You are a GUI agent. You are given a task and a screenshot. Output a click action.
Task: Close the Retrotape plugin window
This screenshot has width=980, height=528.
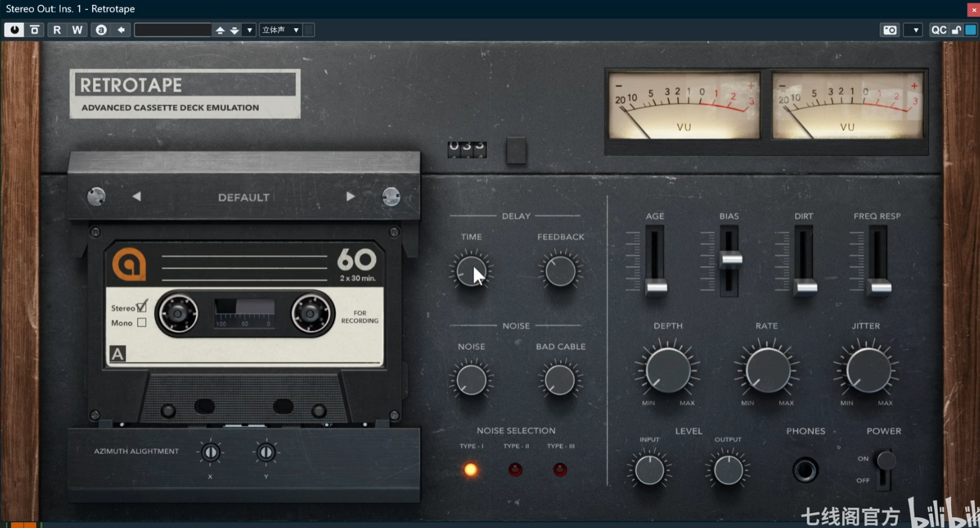[973, 9]
